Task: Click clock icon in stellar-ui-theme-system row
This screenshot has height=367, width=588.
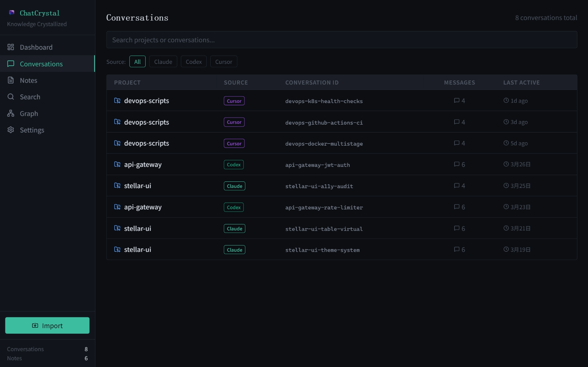Action: click(506, 249)
